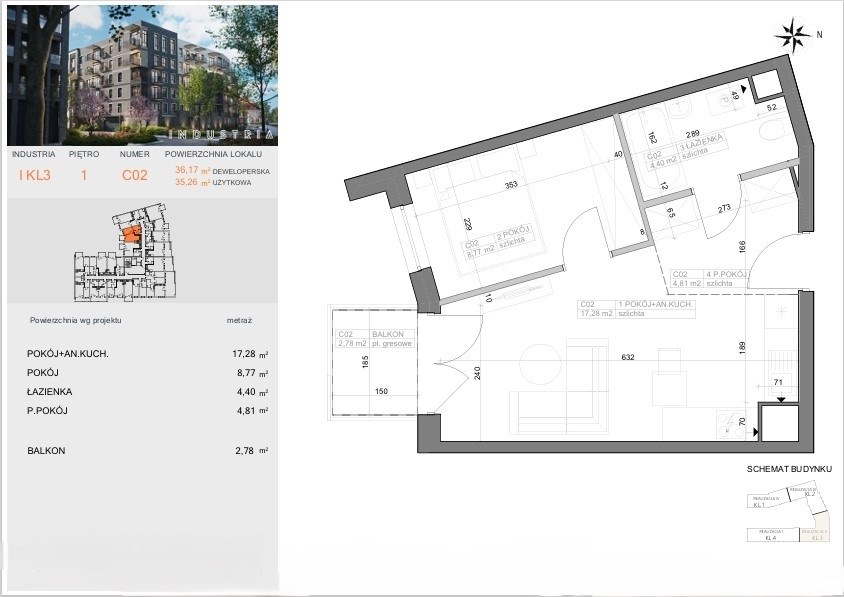
Task: Click the BALKON area row
Action: [x=140, y=451]
